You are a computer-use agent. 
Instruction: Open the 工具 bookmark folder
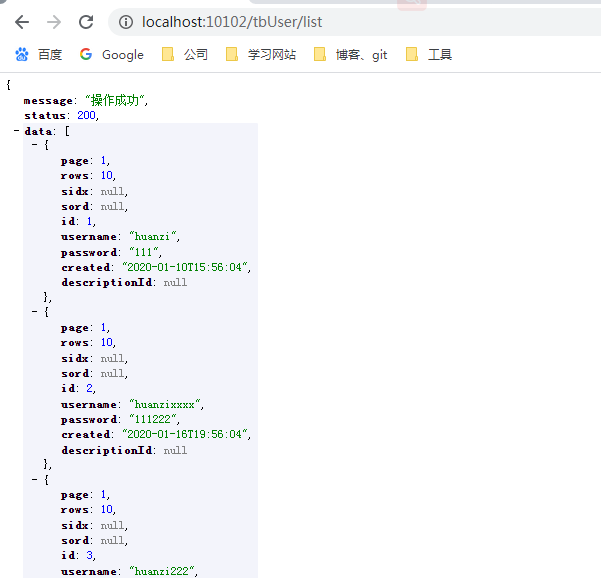click(429, 55)
